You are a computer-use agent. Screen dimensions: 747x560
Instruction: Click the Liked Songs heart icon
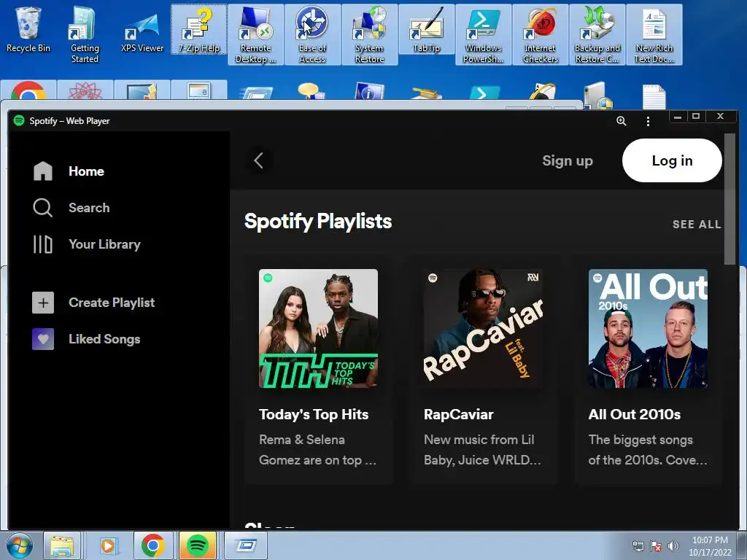point(43,339)
